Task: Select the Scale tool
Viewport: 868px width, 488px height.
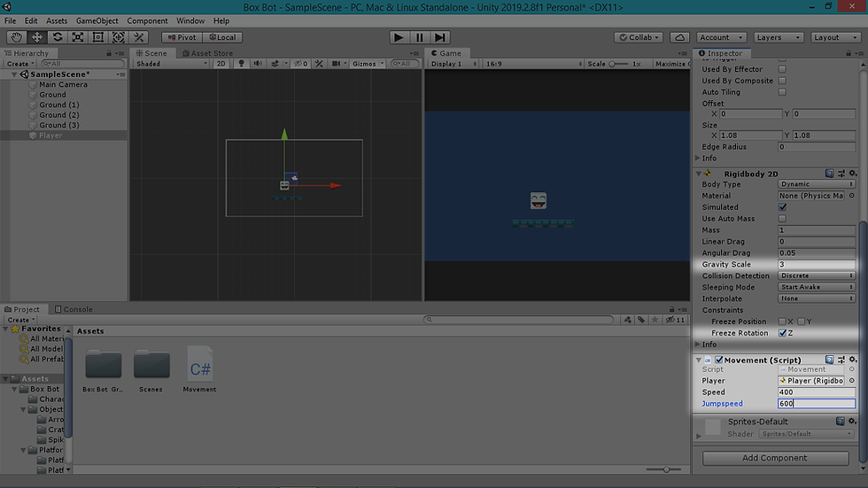Action: pos(78,37)
